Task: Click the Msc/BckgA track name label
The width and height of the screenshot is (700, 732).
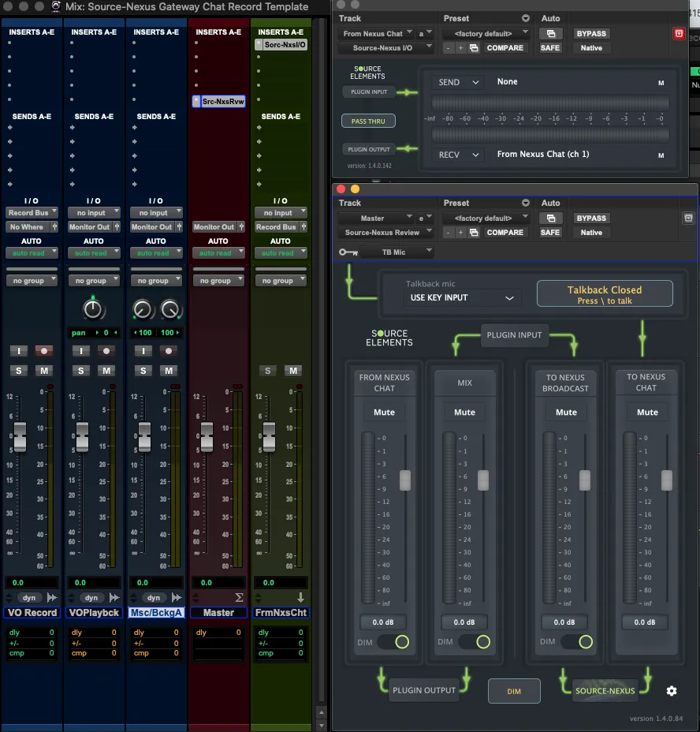Action: click(156, 612)
